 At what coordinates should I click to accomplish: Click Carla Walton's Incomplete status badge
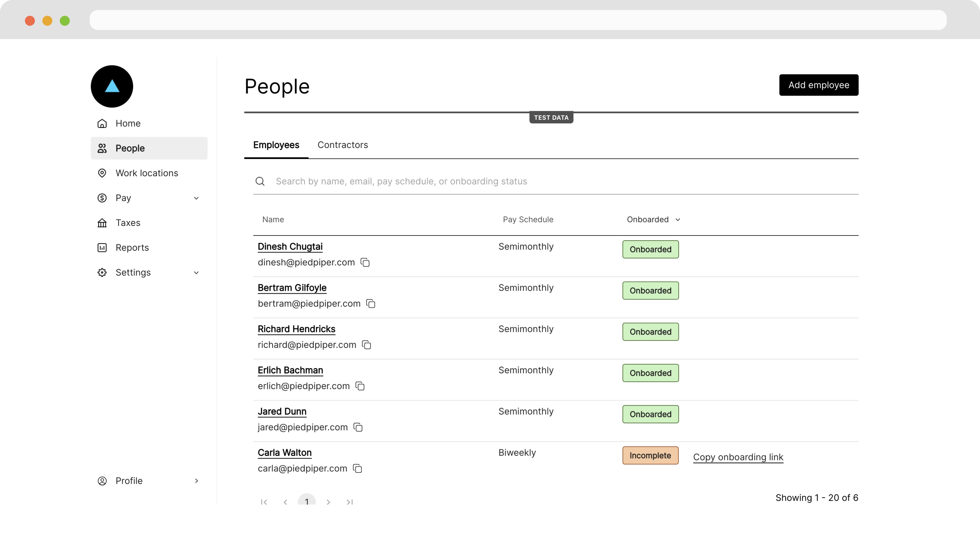[x=650, y=455]
